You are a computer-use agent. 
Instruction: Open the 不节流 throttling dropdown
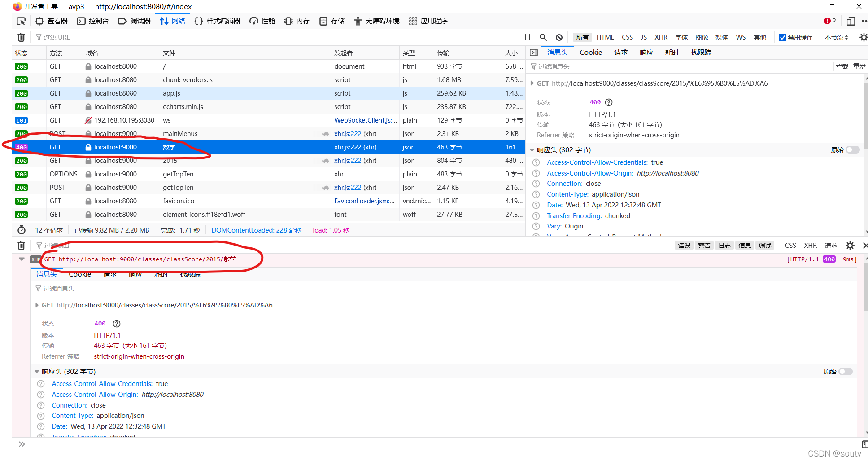pyautogui.click(x=836, y=37)
